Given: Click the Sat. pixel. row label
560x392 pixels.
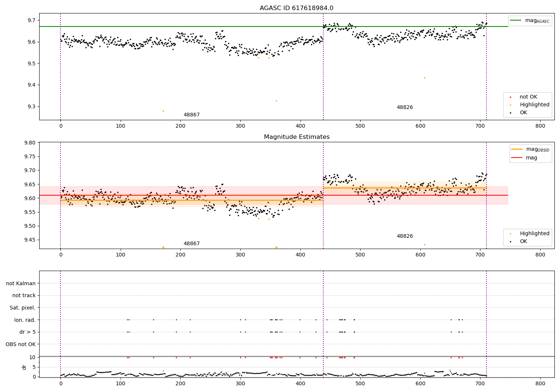Looking at the screenshot, I should [22, 308].
